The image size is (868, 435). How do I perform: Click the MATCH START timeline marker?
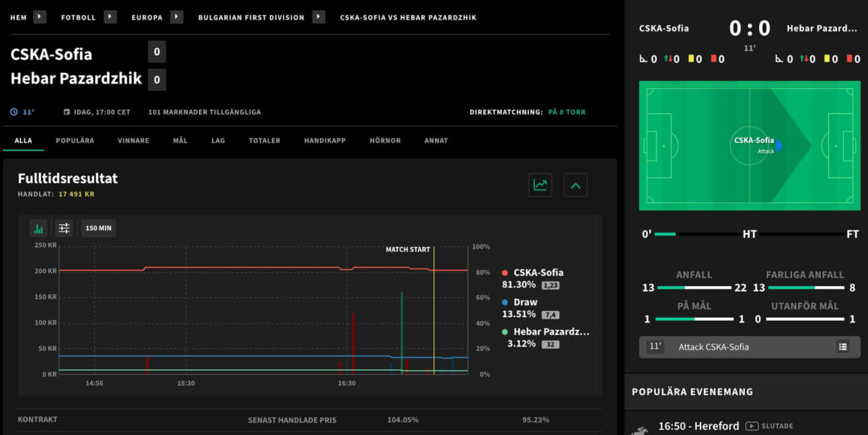click(408, 250)
